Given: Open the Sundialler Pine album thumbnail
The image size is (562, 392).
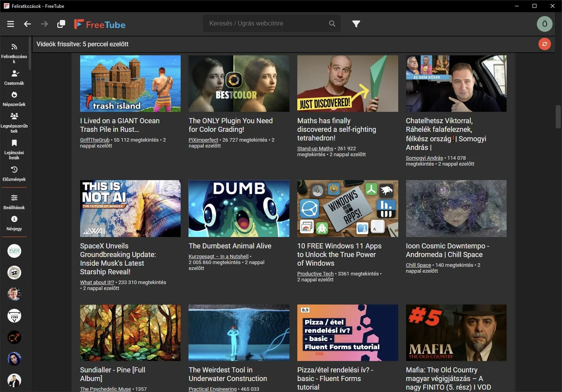Looking at the screenshot, I should (x=130, y=333).
